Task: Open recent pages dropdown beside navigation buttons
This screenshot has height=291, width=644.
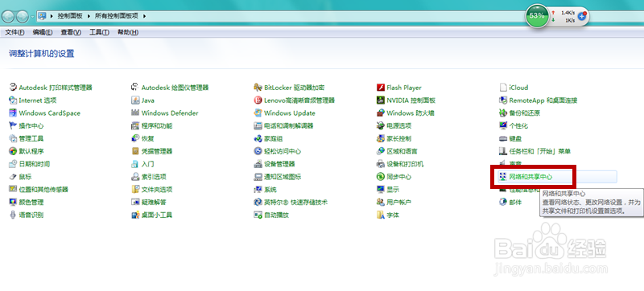Action: tap(32, 17)
